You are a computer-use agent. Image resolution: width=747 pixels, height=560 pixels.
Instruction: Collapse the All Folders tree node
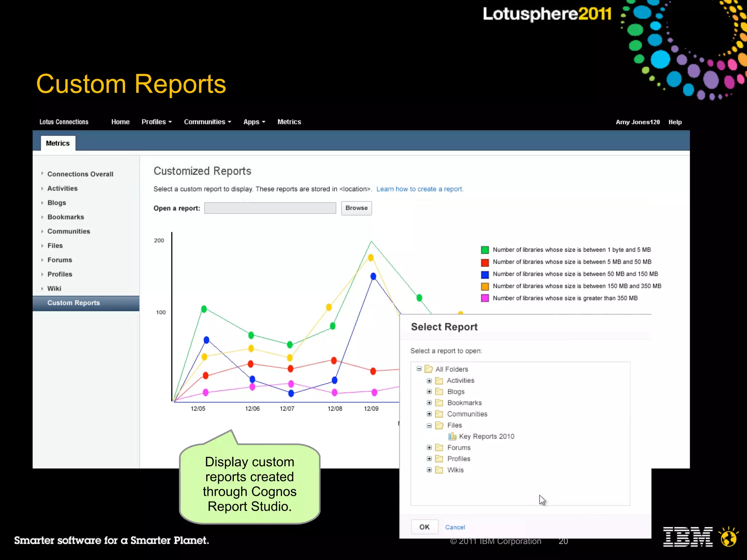pos(419,369)
